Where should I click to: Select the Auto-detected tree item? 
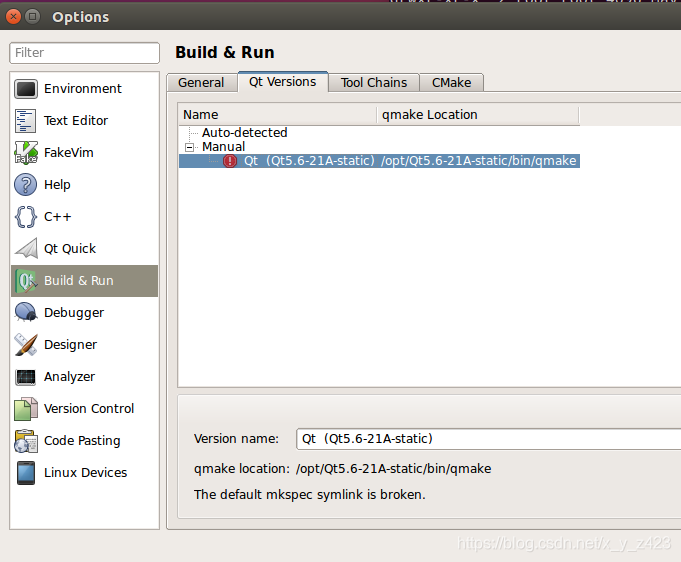(x=245, y=132)
